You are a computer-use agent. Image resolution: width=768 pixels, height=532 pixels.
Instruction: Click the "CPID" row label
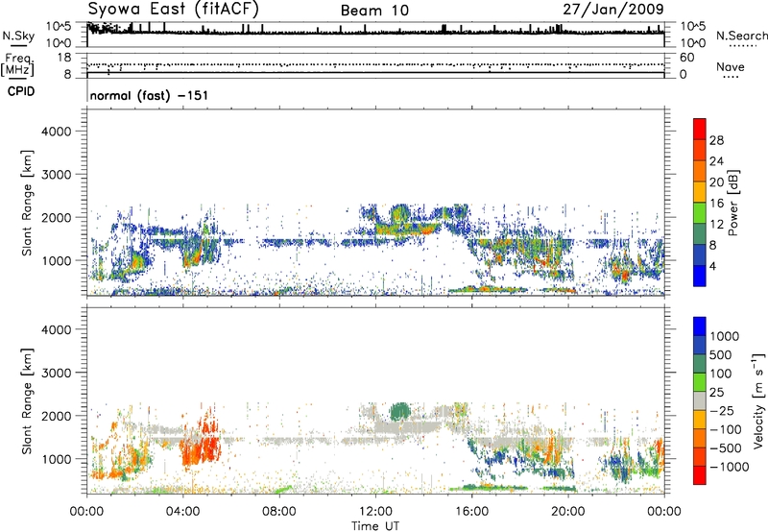click(21, 91)
